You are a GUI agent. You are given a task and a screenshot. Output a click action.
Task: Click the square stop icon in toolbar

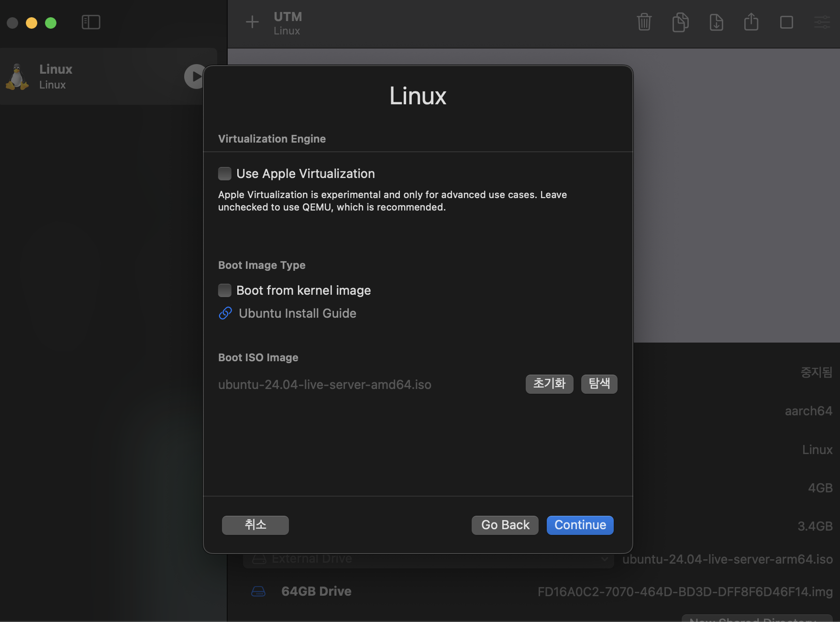point(786,22)
